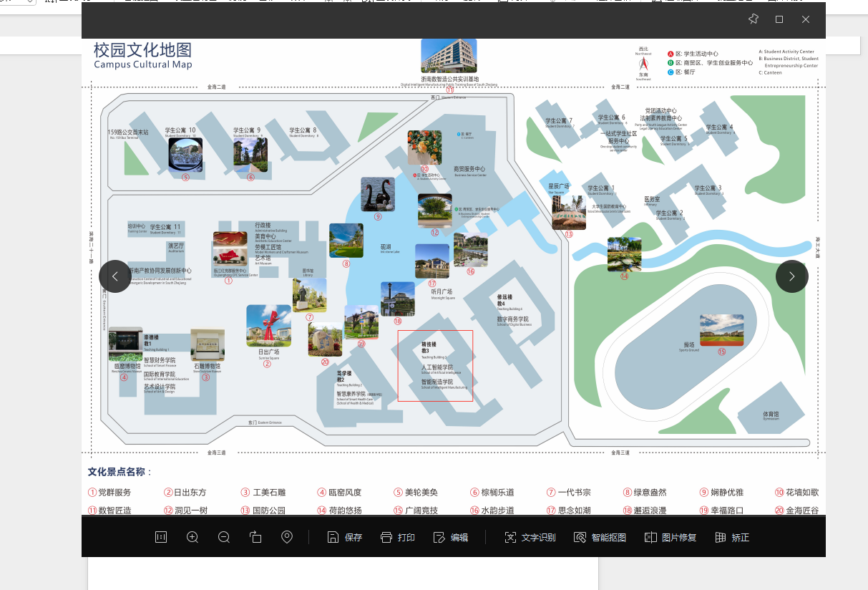Click the location pin icon in toolbar
The image size is (868, 590).
coord(287,537)
